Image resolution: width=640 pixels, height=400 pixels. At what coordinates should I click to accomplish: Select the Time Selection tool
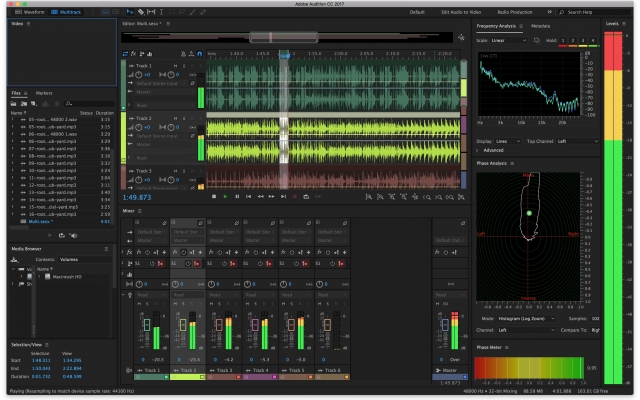[161, 12]
